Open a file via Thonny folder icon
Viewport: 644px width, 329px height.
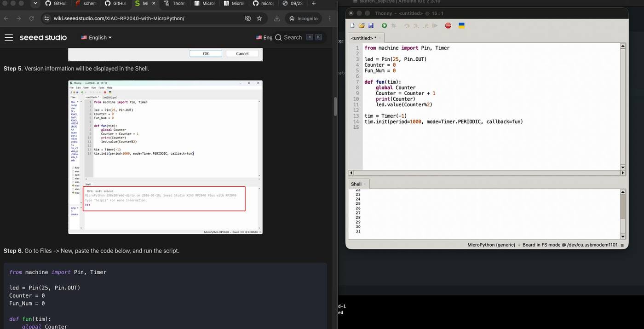[x=362, y=26]
